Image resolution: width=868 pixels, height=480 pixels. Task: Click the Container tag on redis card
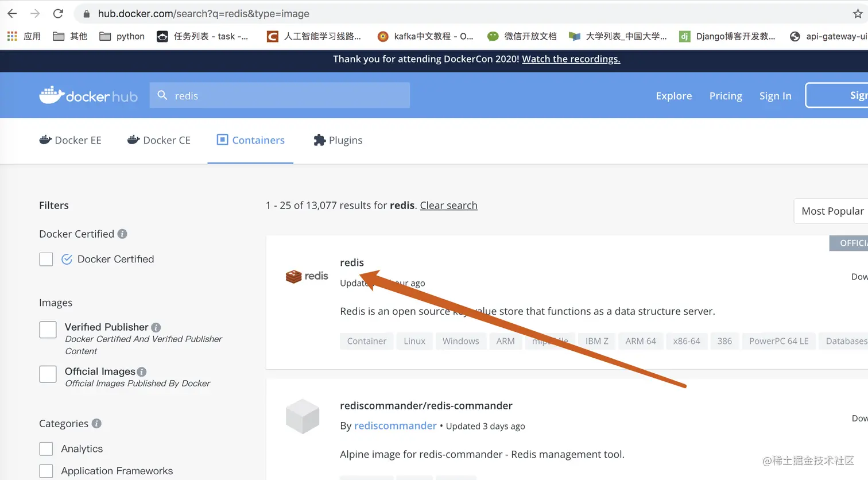(x=366, y=341)
